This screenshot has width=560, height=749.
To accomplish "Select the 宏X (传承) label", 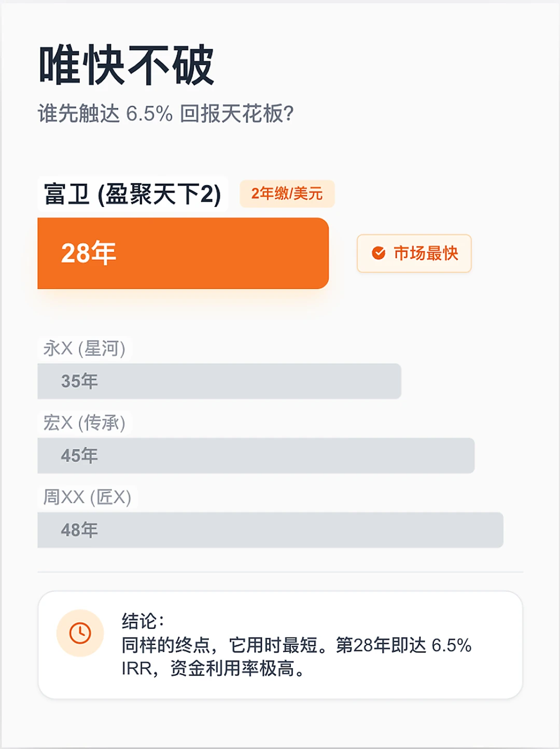I will pos(85,423).
